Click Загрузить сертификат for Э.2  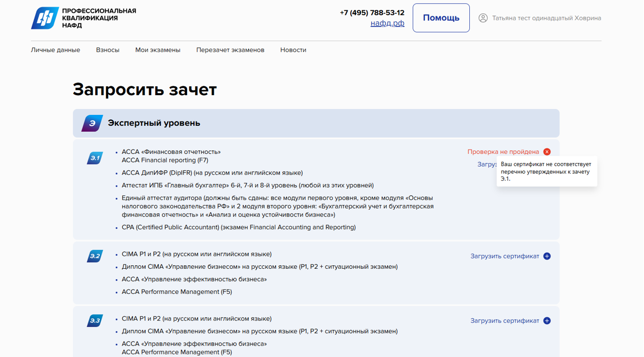pos(505,256)
